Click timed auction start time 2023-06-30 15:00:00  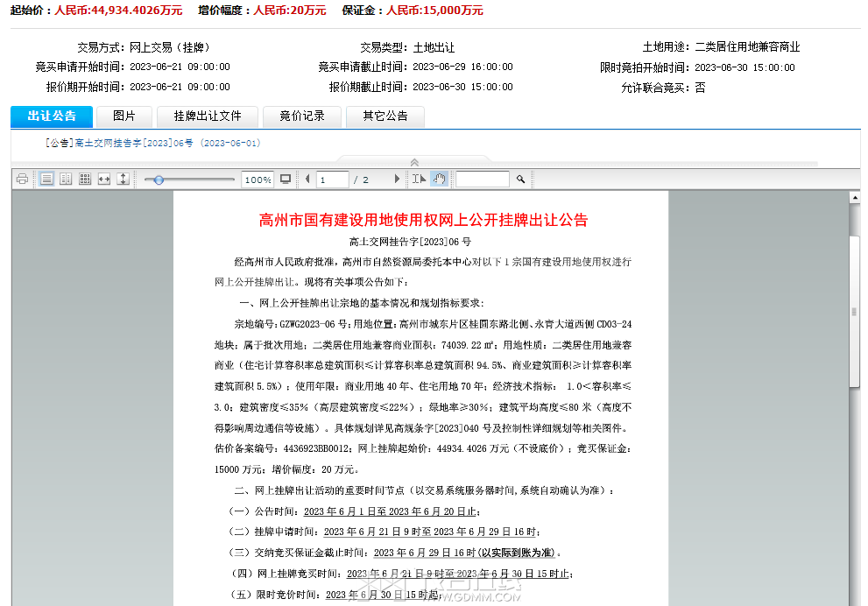[745, 67]
